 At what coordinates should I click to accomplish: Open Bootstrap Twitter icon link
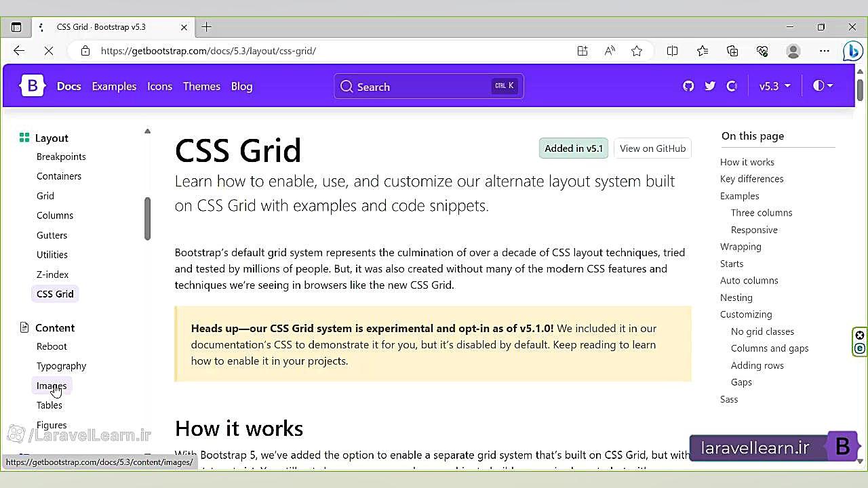tap(710, 86)
